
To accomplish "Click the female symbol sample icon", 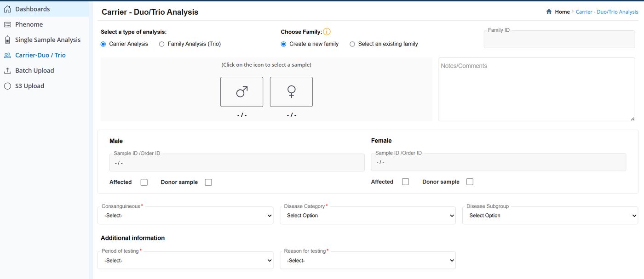I will (291, 92).
